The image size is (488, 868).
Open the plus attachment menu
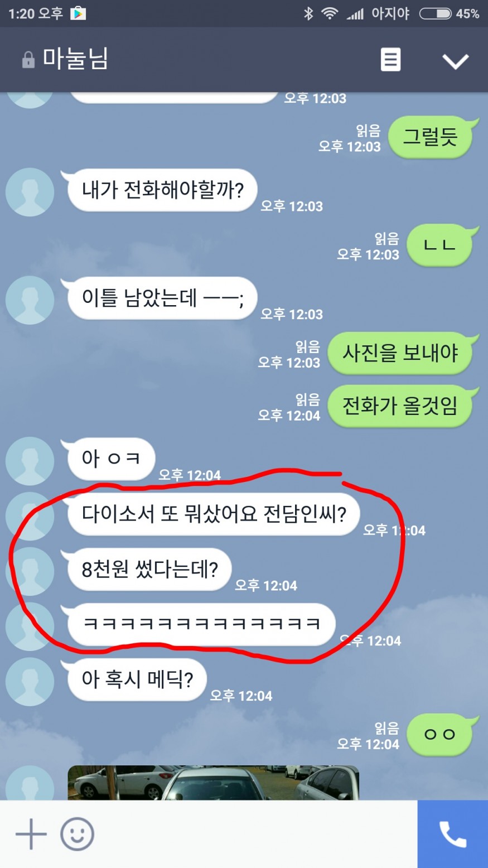[31, 834]
